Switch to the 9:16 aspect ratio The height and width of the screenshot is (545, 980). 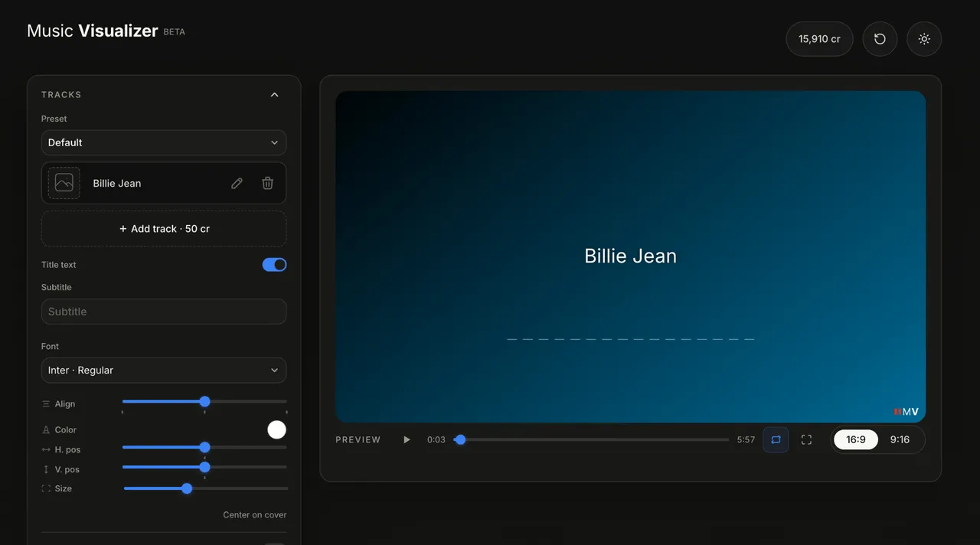[x=900, y=439]
